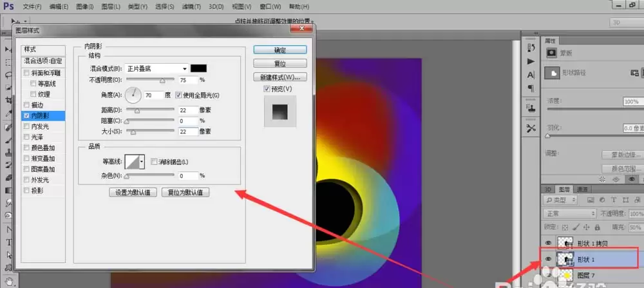
Task: Open the layer 类型 filter dropdown
Action: 561,200
